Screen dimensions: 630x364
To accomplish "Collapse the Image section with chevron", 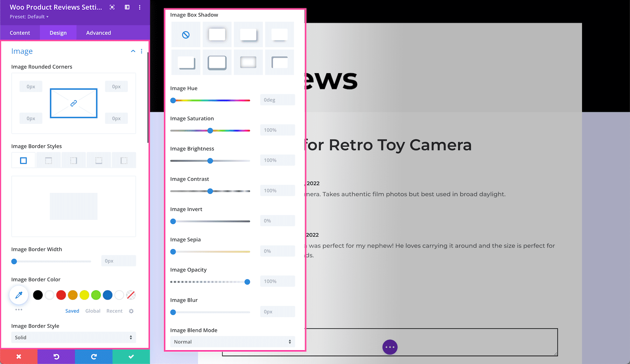I will 133,51.
